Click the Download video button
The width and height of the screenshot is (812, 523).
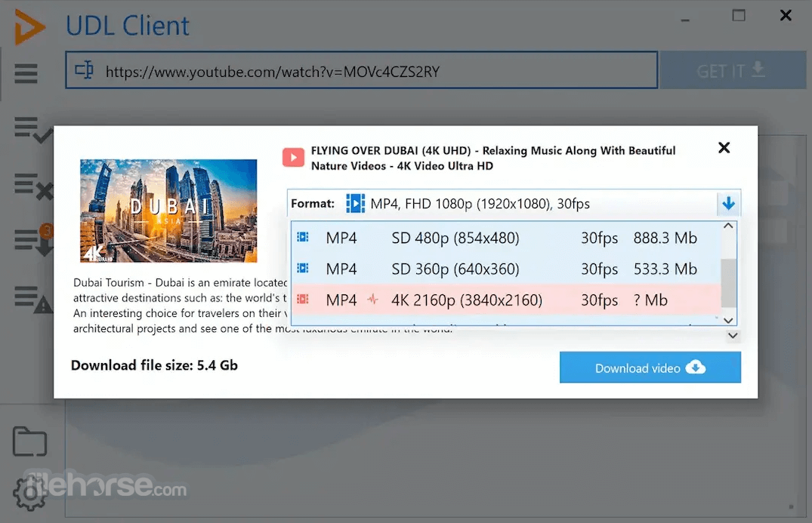click(650, 368)
